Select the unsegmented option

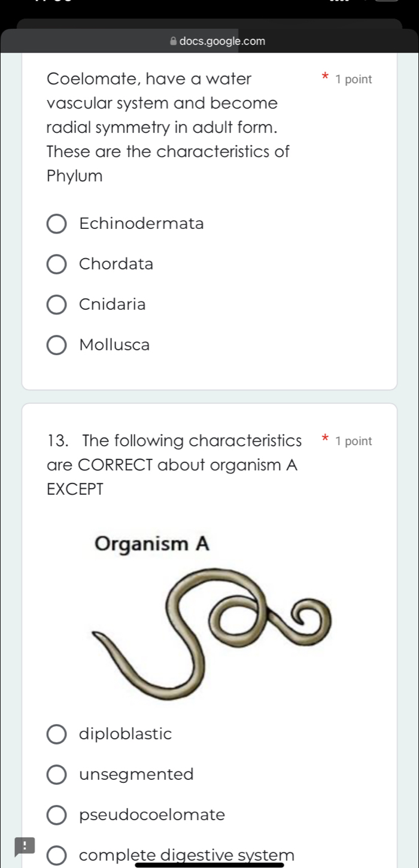[57, 775]
